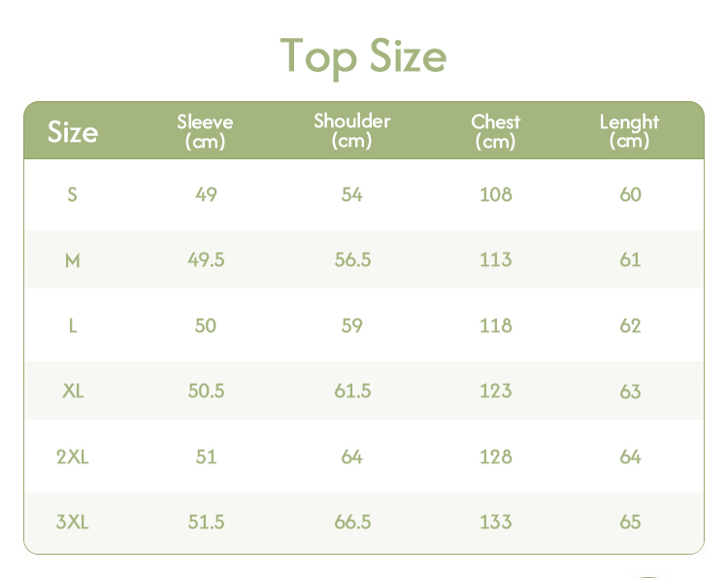
Task: Click shoulder value 59 for size L
Action: (351, 325)
